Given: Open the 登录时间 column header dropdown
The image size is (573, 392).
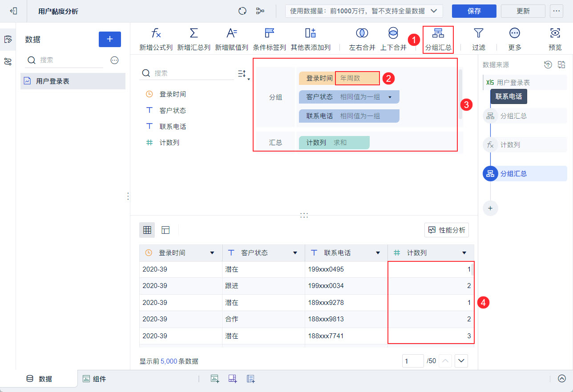Looking at the screenshot, I should (212, 253).
